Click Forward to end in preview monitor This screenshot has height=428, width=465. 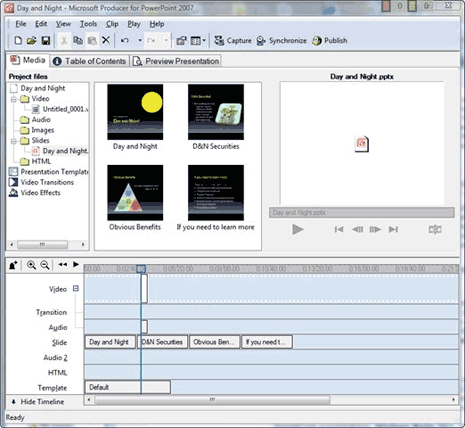point(393,229)
